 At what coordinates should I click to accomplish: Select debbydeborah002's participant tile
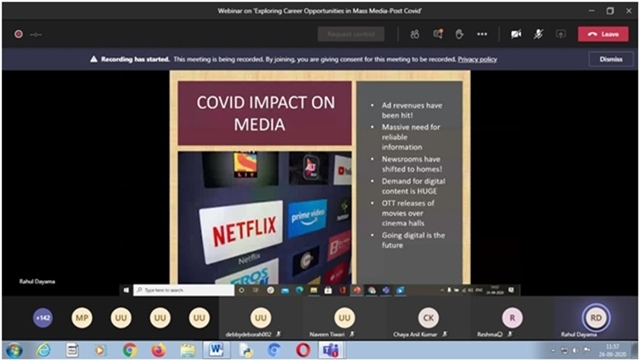(x=260, y=319)
